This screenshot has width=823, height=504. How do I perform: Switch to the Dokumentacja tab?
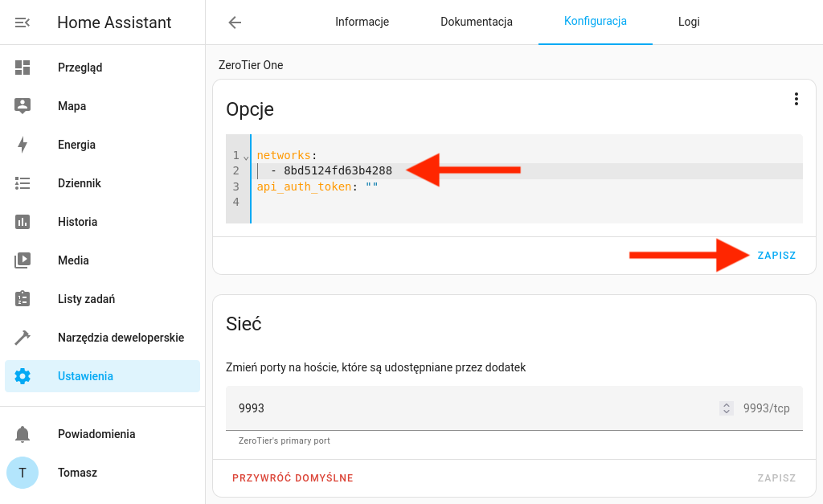(476, 23)
